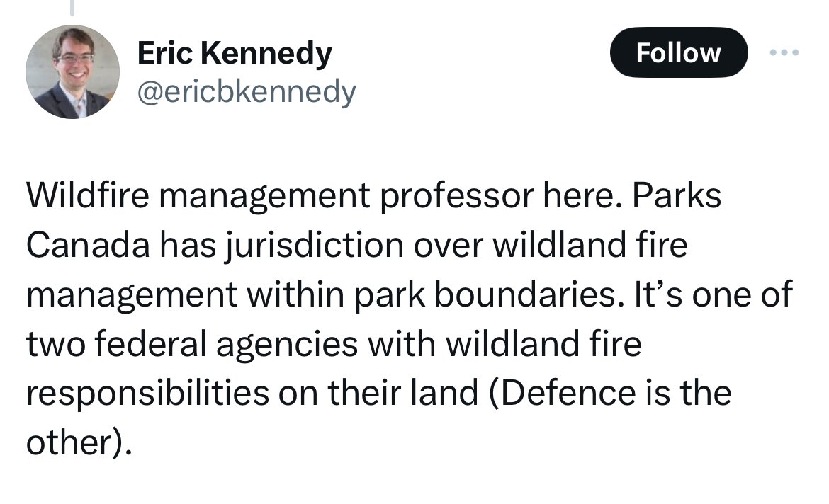Click the Follow button

(x=679, y=52)
